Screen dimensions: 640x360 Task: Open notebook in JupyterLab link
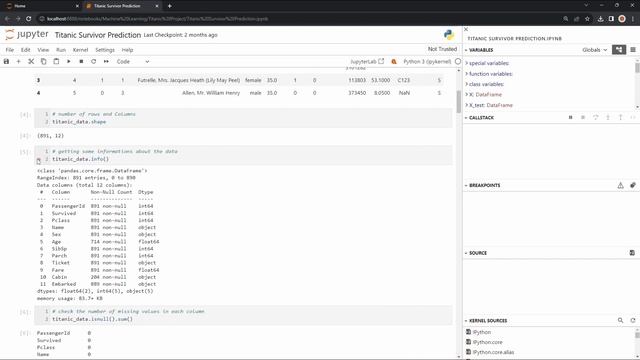pyautogui.click(x=367, y=62)
